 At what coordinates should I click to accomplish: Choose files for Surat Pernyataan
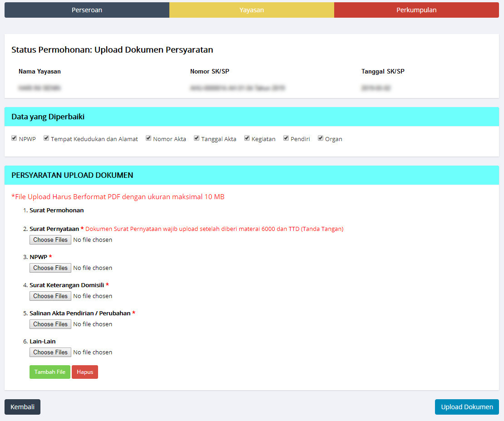(x=50, y=240)
